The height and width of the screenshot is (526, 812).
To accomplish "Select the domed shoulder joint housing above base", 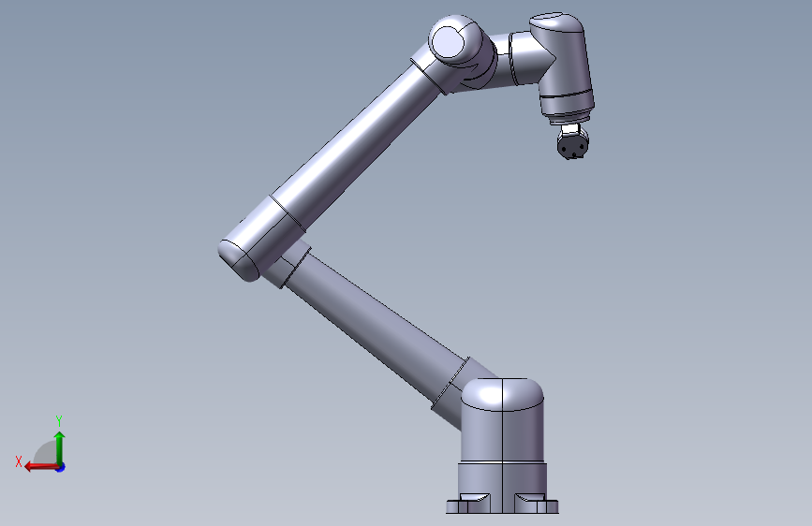I will tap(502, 419).
